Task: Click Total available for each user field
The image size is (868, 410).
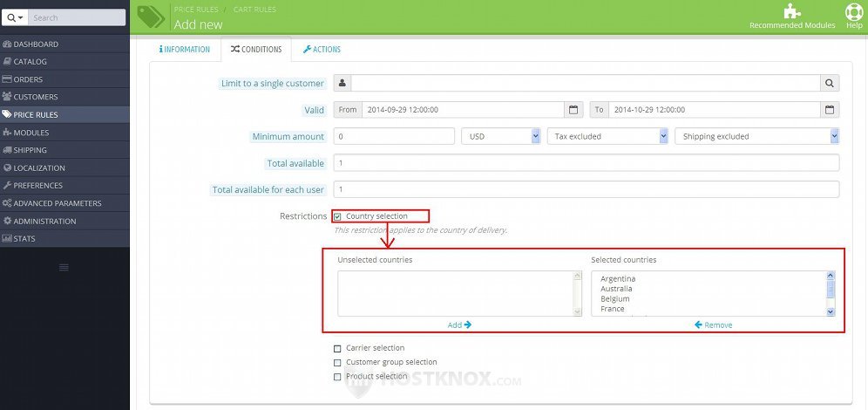Action: (587, 189)
